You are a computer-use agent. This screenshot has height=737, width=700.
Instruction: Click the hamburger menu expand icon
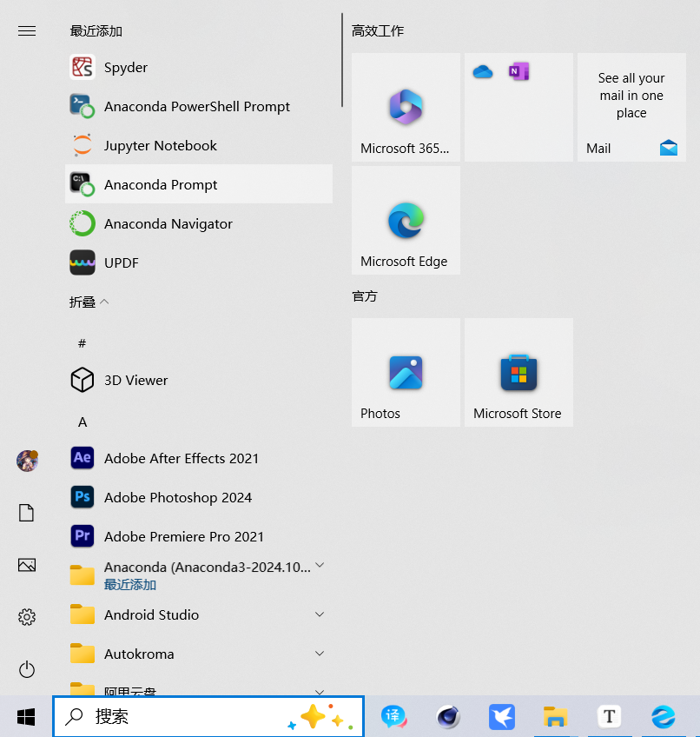27,31
